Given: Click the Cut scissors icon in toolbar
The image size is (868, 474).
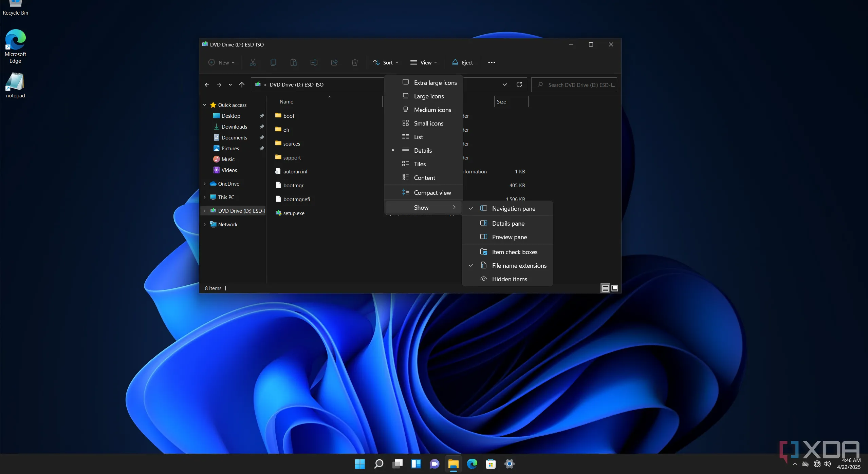Looking at the screenshot, I should [253, 62].
